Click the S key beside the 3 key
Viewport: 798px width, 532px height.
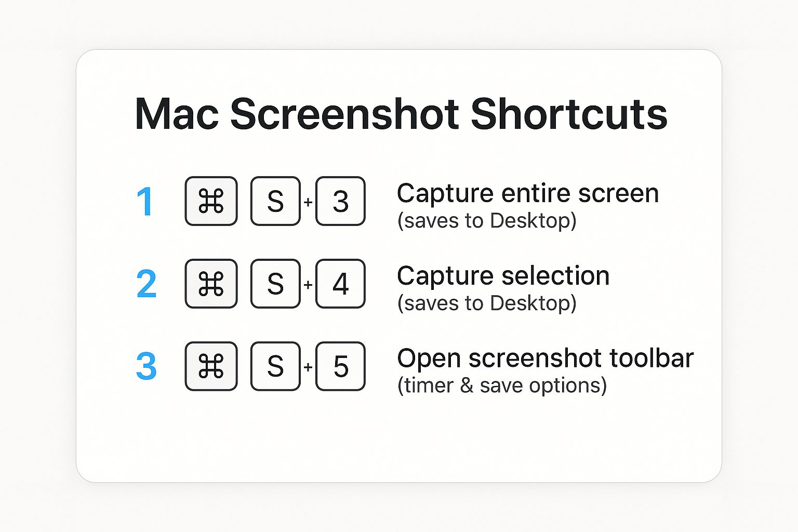(x=275, y=201)
